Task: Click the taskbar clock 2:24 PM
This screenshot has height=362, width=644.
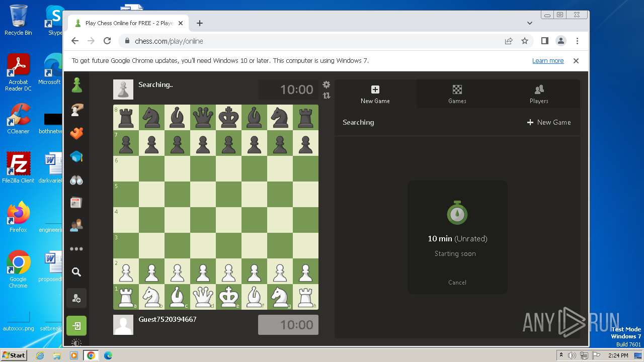Action: (618, 355)
